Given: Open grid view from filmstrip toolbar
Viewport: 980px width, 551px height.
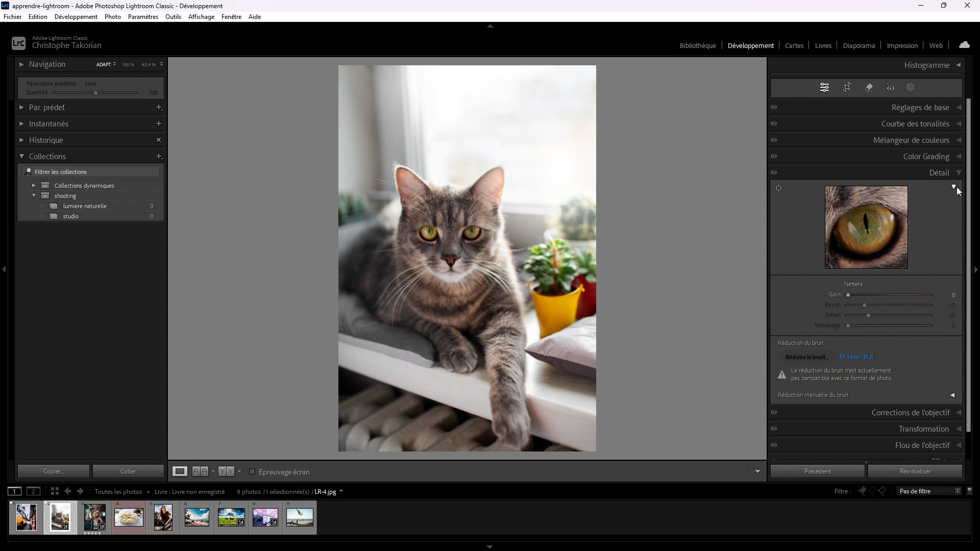Looking at the screenshot, I should (x=55, y=491).
